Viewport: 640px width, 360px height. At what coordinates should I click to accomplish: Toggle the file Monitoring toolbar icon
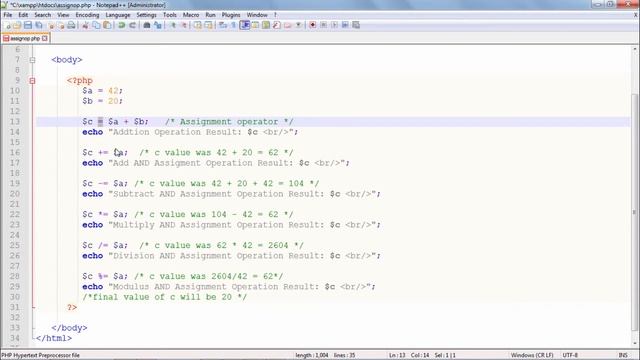[298, 25]
